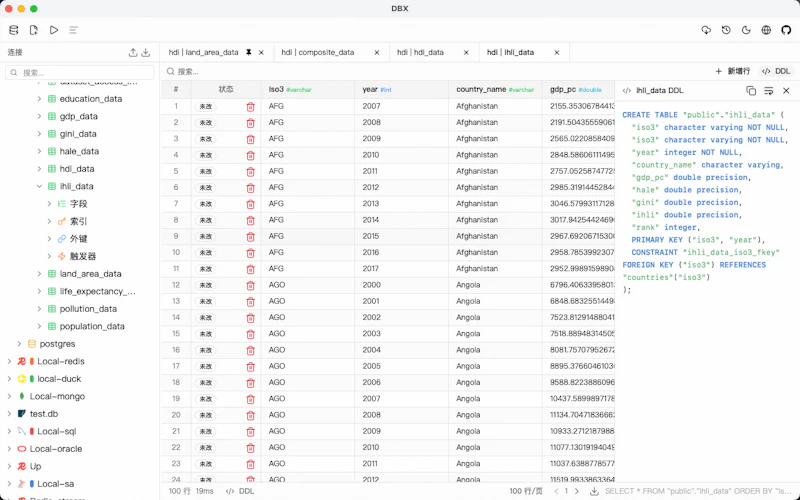
Task: Expand the 外键 foreign keys node
Action: point(49,238)
